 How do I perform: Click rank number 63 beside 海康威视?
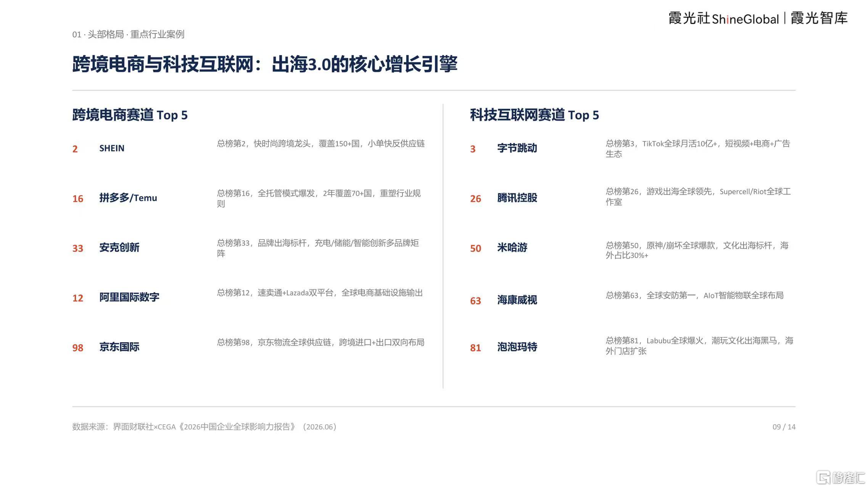(475, 301)
